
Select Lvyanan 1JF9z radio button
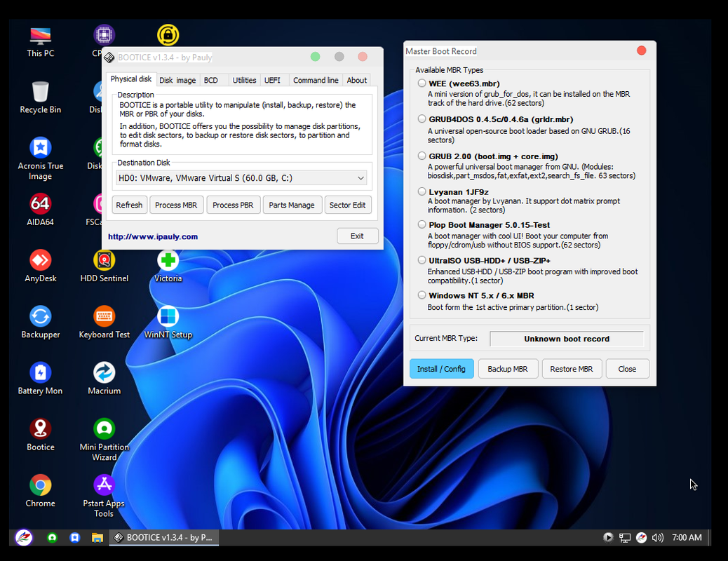tap(422, 191)
